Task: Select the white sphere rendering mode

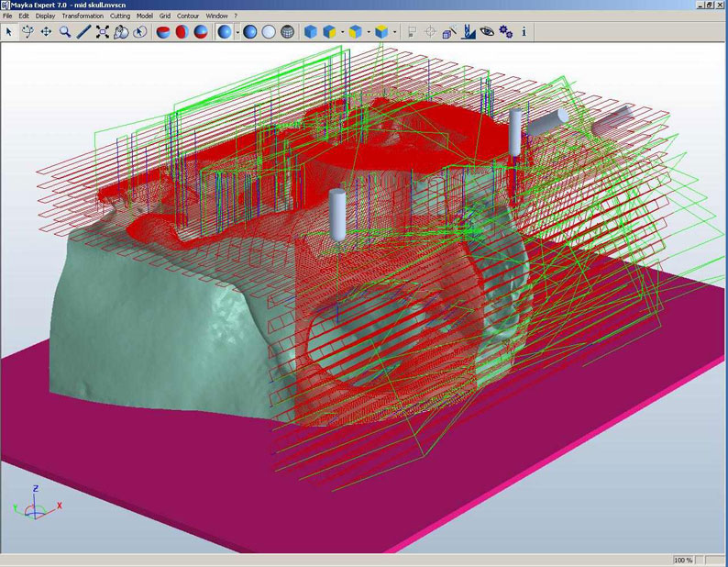Action: click(x=269, y=32)
